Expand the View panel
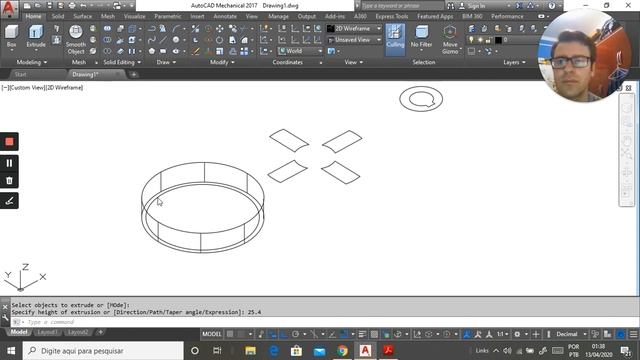This screenshot has width=640, height=360. pos(353,62)
